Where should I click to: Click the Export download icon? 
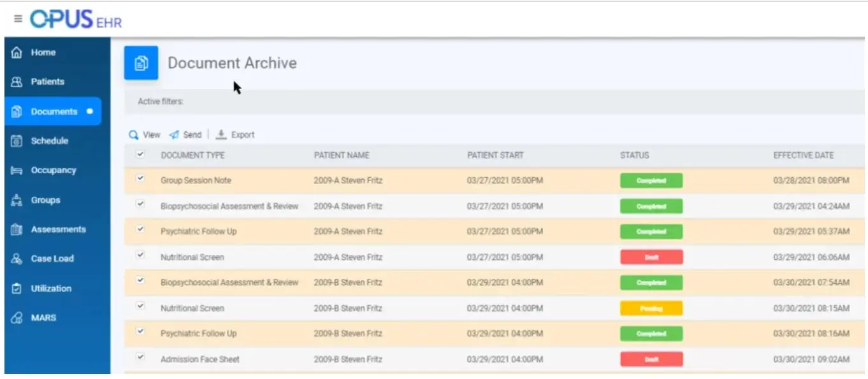click(221, 134)
